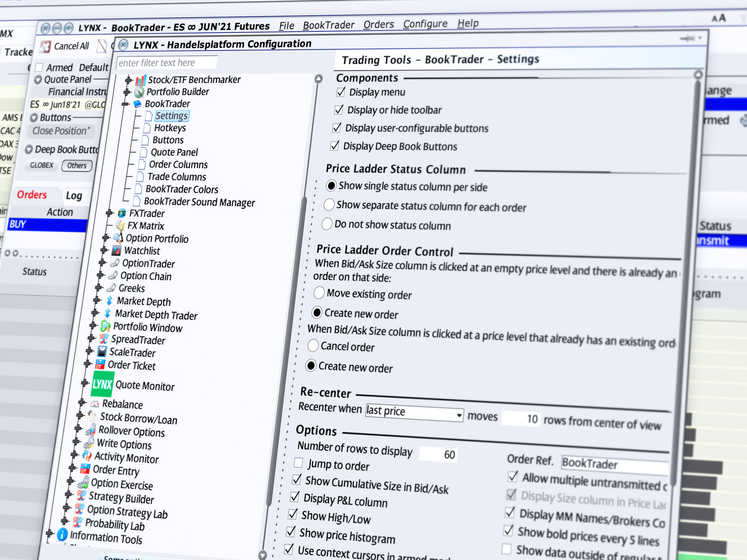
Task: Expand the Option Chain tree node
Action: pyautogui.click(x=100, y=275)
